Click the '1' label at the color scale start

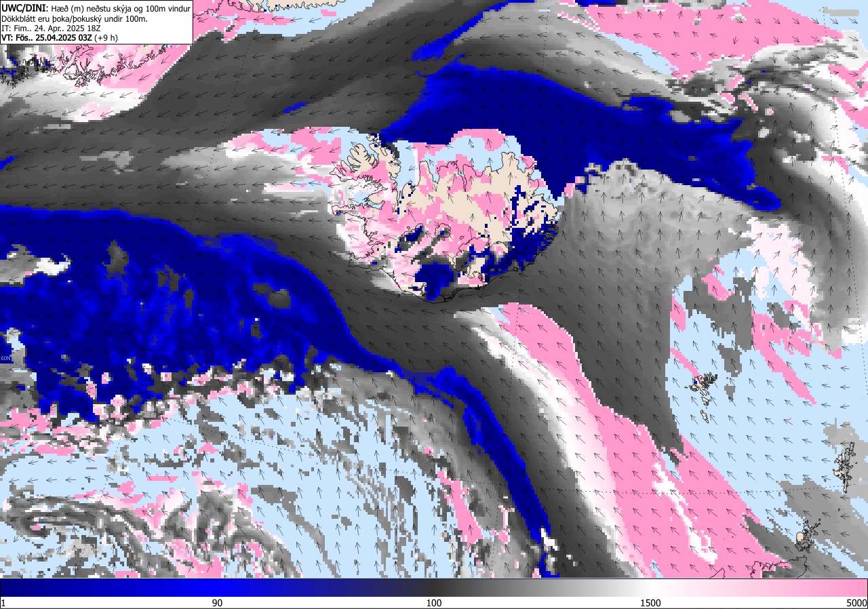(x=3, y=603)
